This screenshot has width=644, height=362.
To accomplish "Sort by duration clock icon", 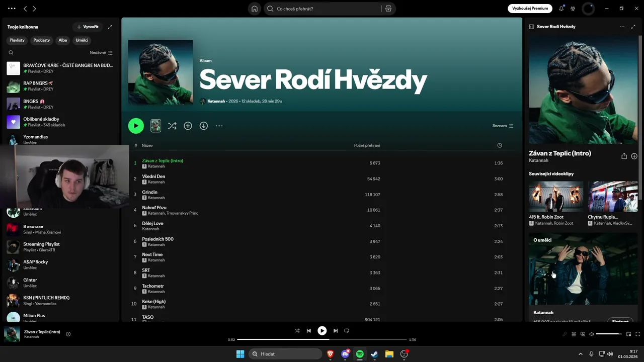I will click(499, 145).
